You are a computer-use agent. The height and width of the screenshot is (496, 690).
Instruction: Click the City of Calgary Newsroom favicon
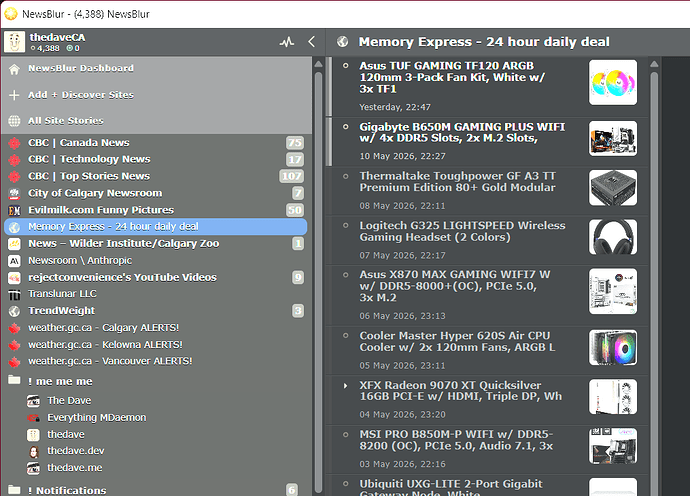(x=14, y=194)
